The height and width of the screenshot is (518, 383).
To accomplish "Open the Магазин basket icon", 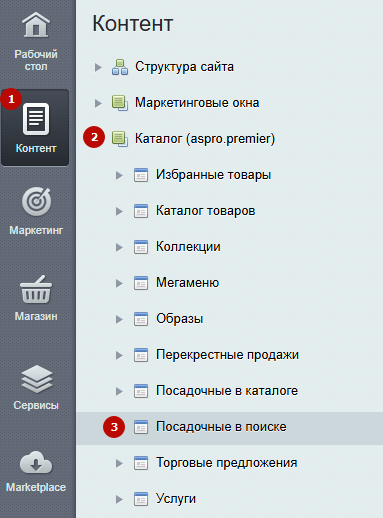I will click(x=36, y=289).
